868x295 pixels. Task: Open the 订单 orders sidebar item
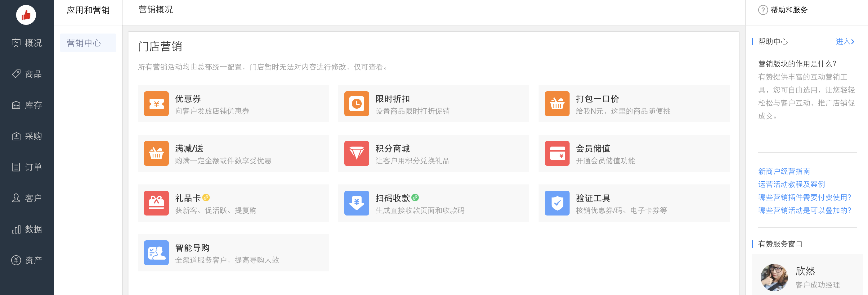[x=27, y=167]
